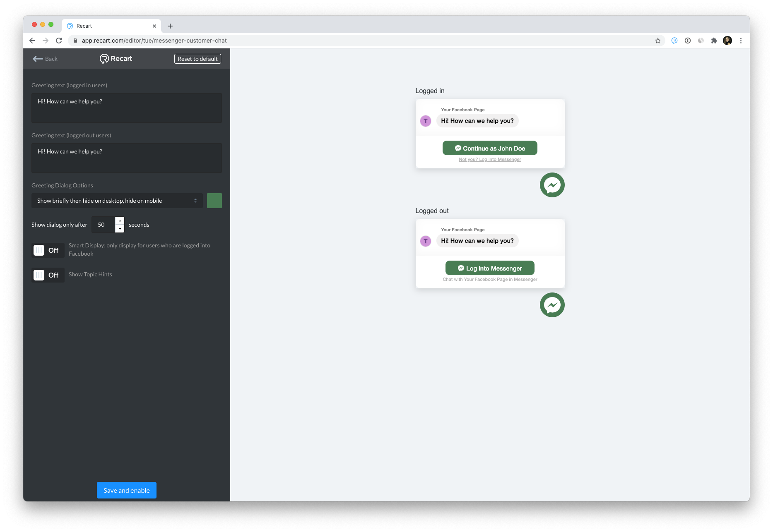The image size is (773, 532).
Task: Decrease the seconds value with down arrow
Action: (x=120, y=229)
